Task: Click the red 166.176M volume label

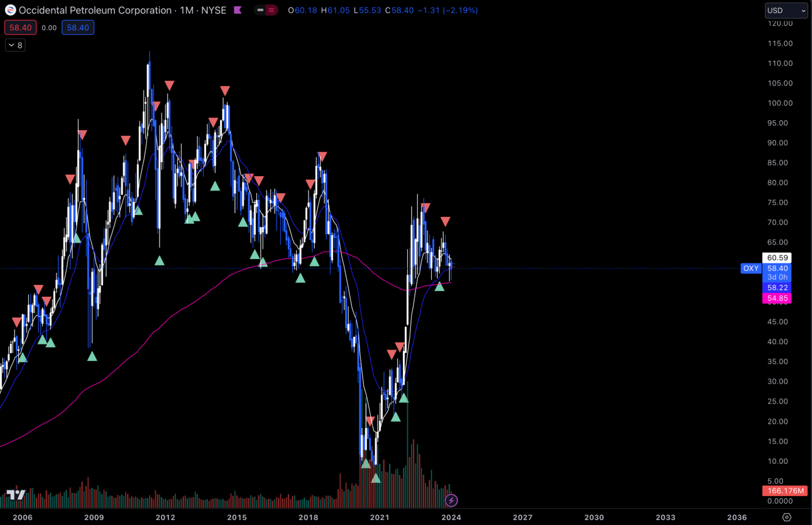Action: click(785, 490)
